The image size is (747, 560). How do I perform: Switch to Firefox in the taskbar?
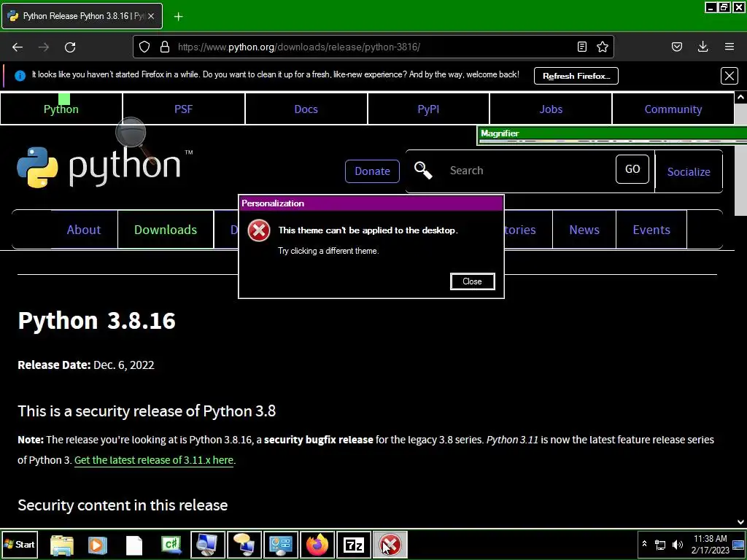(317, 544)
